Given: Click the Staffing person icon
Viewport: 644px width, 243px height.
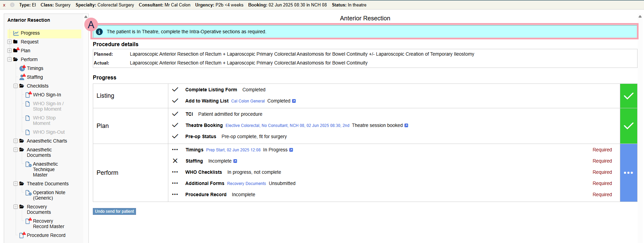Looking at the screenshot, I should click(22, 77).
